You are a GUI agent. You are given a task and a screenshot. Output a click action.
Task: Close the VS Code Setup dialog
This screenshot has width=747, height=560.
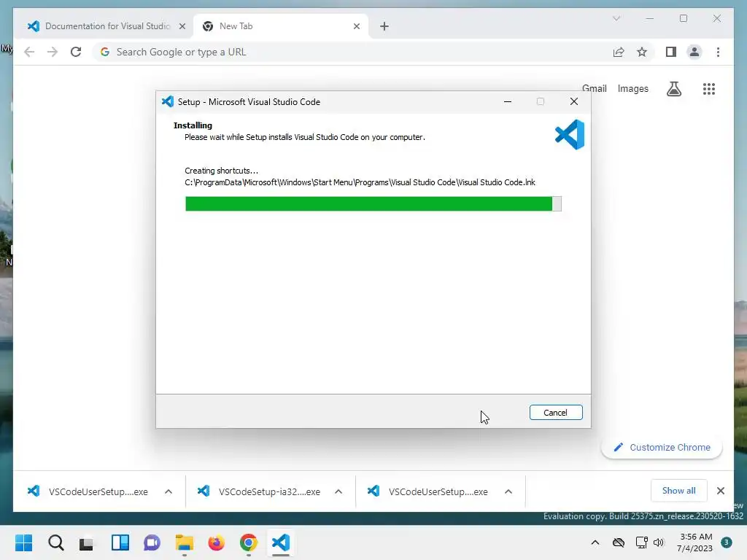click(x=573, y=101)
